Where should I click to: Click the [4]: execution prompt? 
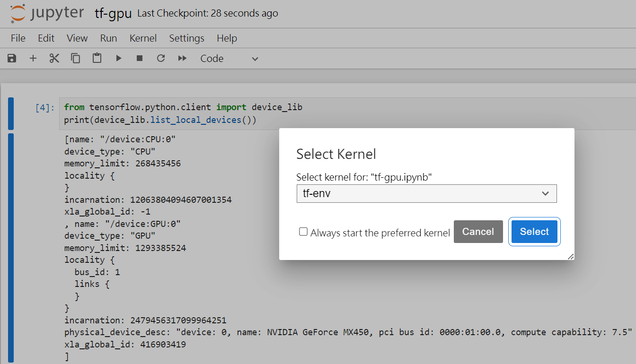45,108
